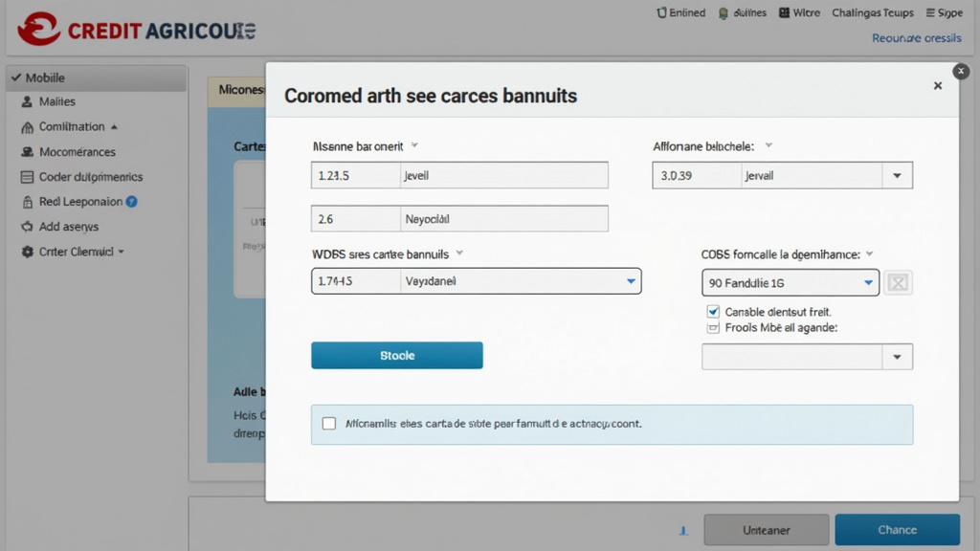Viewport: 980px width, 551px height.
Task: Follow the 'Reounare cressils' link
Action: click(916, 37)
